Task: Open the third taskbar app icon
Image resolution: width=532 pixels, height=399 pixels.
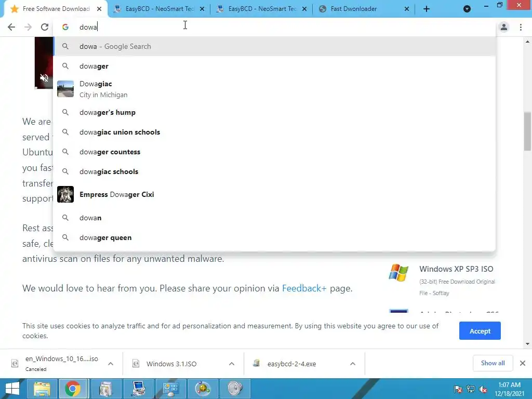Action: coord(105,389)
